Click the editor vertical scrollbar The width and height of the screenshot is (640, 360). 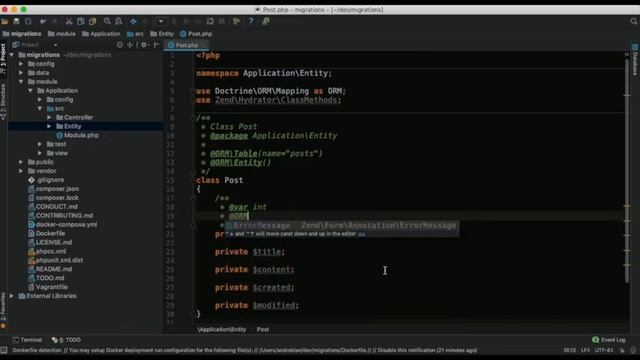coord(627,171)
